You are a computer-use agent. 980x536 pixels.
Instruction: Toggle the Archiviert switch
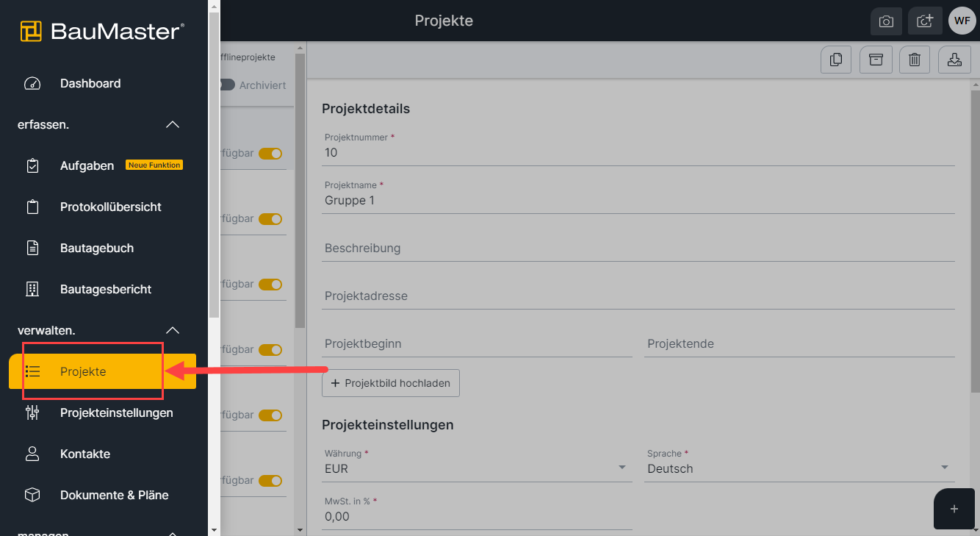pyautogui.click(x=227, y=85)
